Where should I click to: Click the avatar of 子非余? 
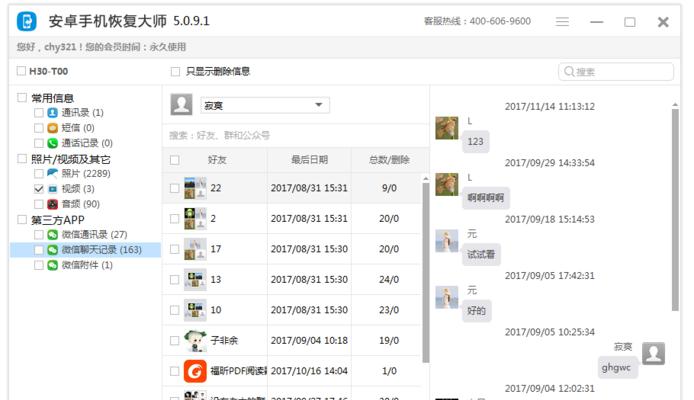click(x=195, y=340)
